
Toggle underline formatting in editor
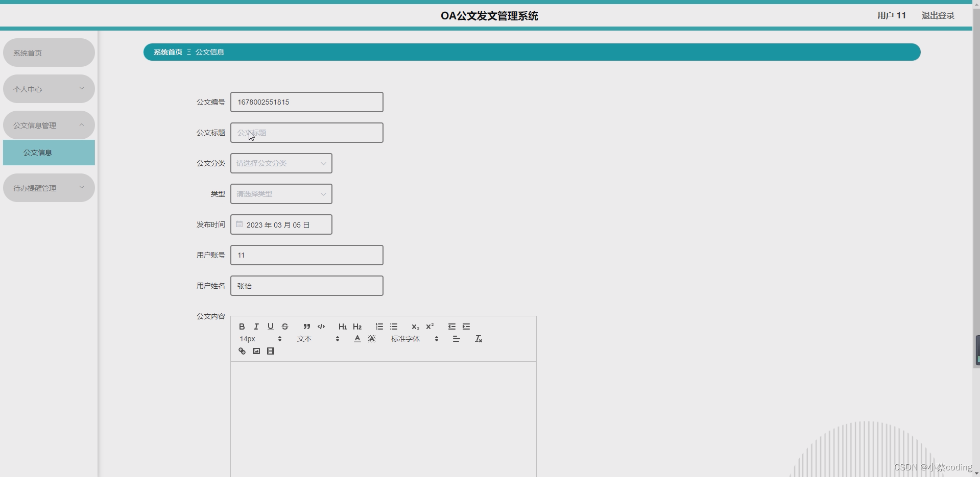pos(271,327)
